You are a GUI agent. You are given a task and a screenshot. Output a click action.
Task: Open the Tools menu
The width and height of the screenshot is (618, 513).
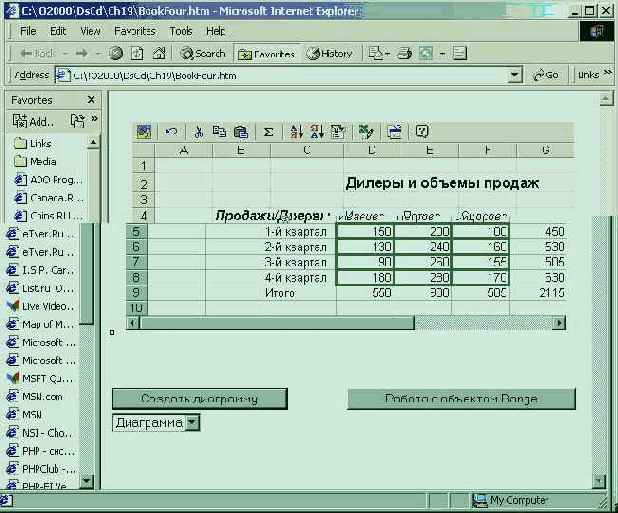click(x=181, y=31)
